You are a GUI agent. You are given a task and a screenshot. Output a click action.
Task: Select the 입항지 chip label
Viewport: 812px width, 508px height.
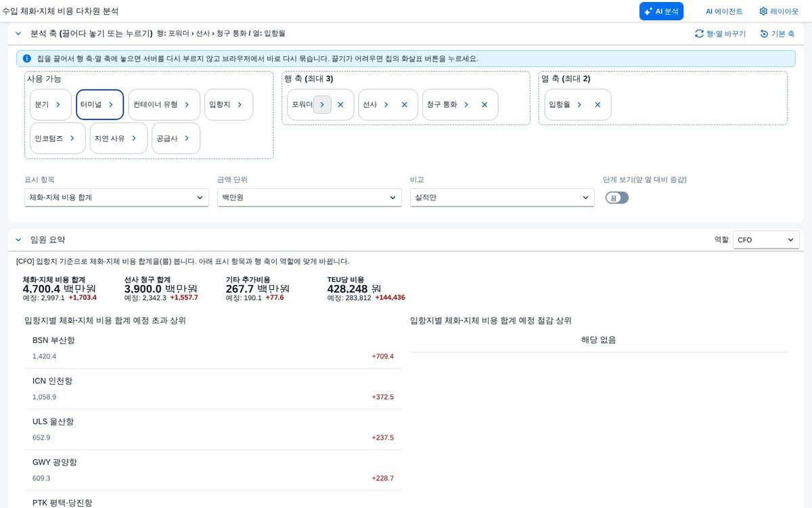(220, 105)
